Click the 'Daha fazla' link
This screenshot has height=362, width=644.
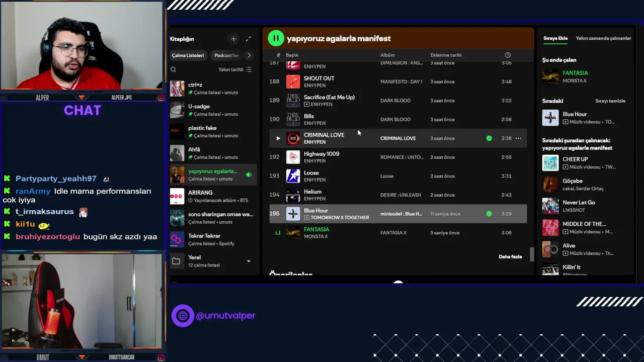510,256
